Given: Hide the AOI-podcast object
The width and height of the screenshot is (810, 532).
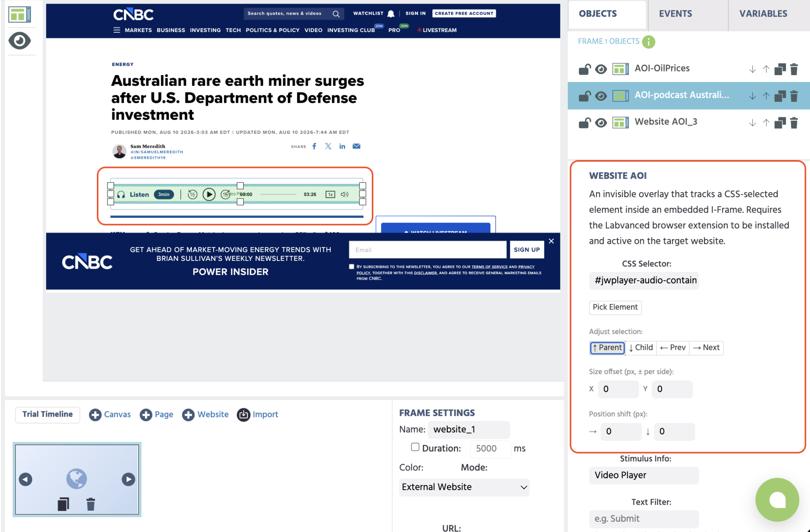Looking at the screenshot, I should click(x=601, y=96).
